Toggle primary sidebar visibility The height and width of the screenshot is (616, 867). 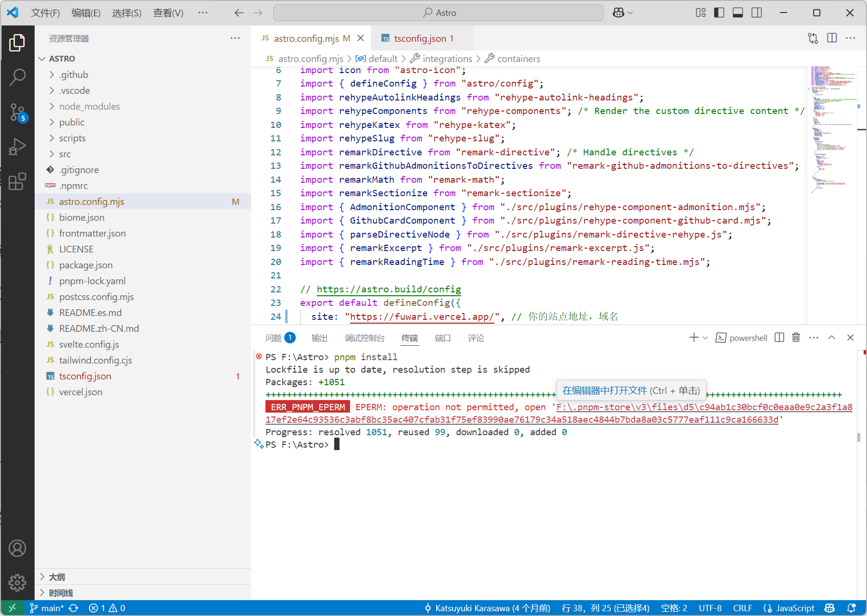point(719,13)
